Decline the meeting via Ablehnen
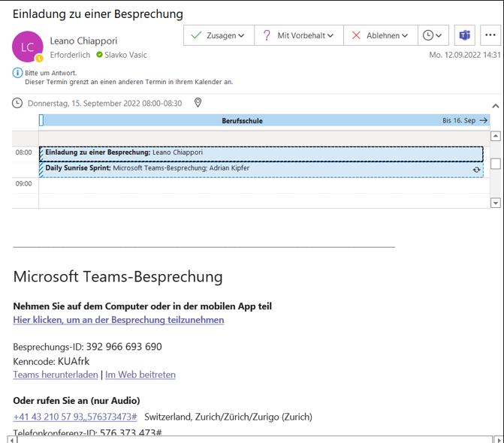This screenshot has width=504, height=443. [x=381, y=35]
